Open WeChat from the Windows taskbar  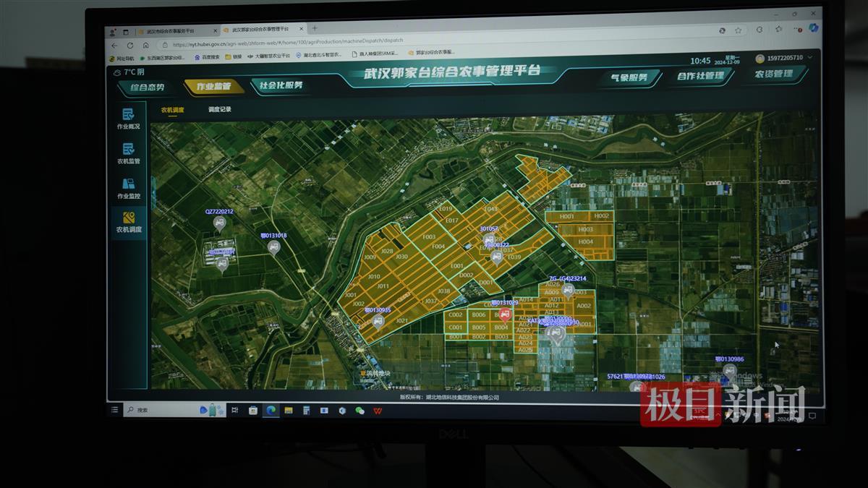click(x=359, y=411)
